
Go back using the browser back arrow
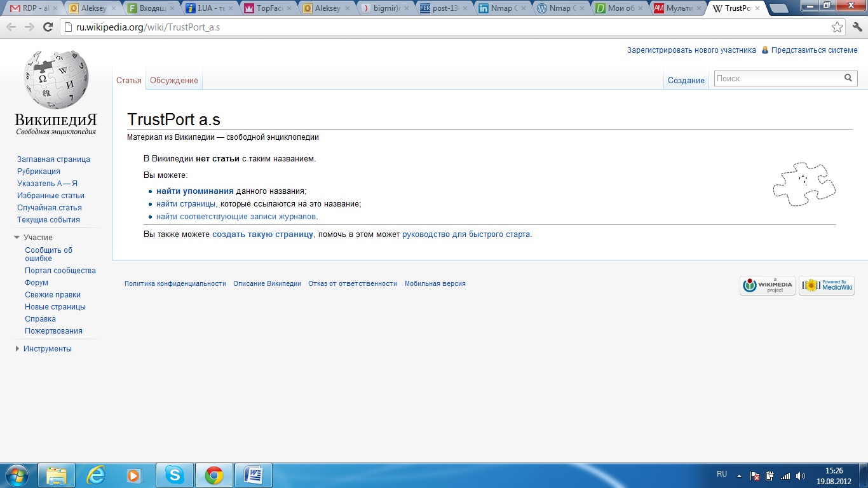pyautogui.click(x=11, y=27)
